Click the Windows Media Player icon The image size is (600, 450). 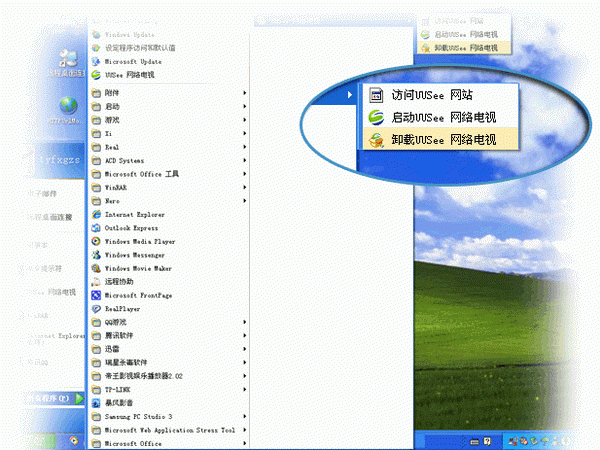point(96,241)
